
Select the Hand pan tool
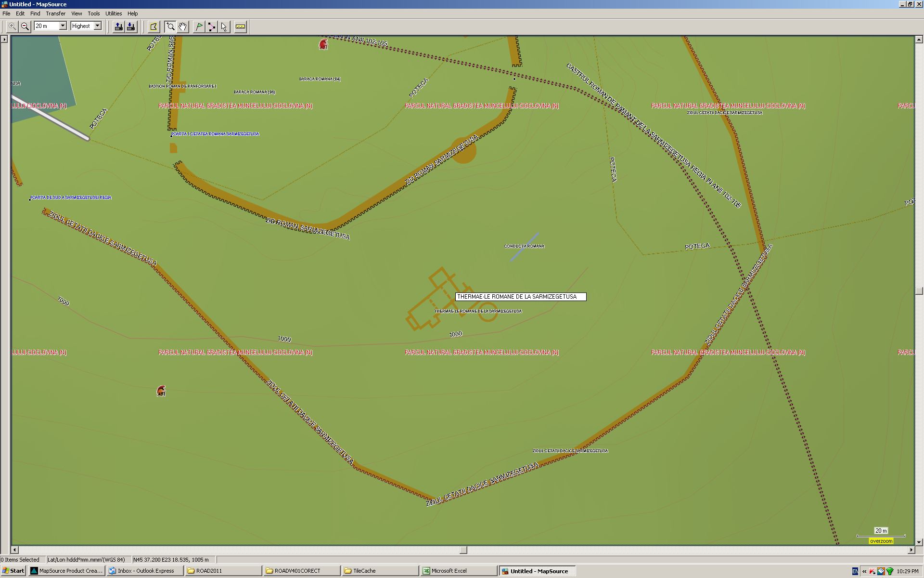point(182,26)
